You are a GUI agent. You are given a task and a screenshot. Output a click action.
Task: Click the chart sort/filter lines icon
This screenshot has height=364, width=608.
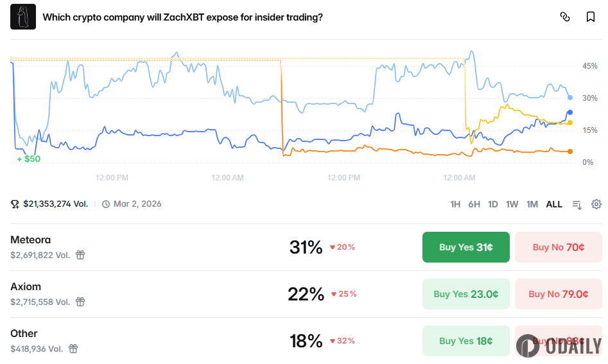click(577, 204)
